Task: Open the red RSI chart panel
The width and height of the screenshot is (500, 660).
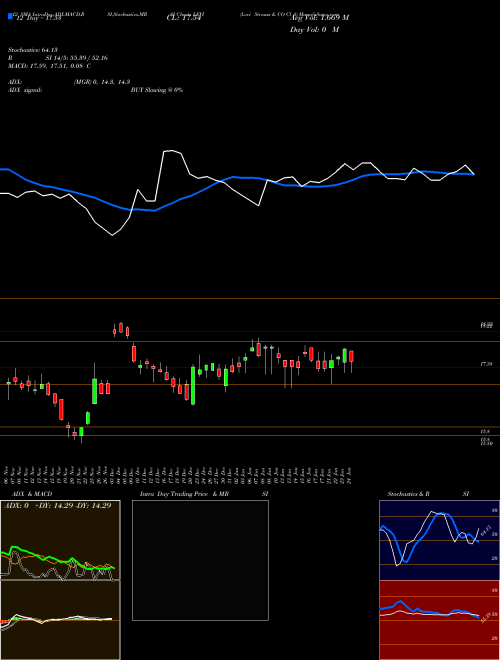Action: (439, 620)
